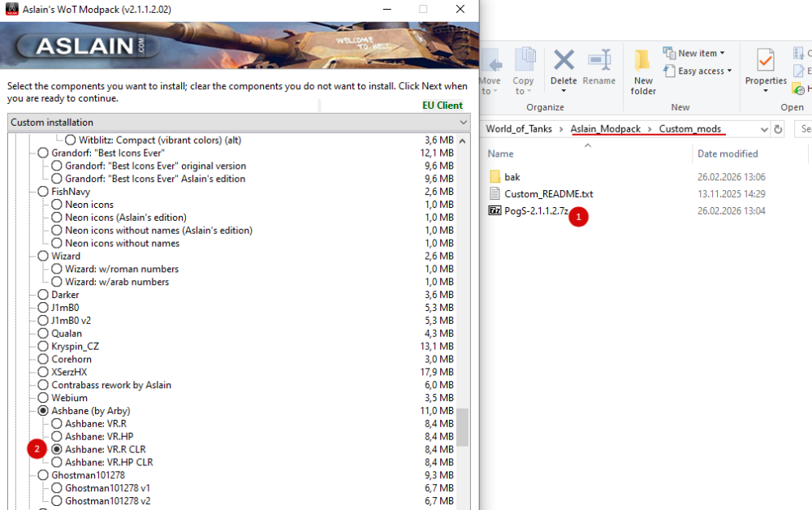Select Ghostman101278 v1 option
The width and height of the screenshot is (812, 510).
click(57, 488)
